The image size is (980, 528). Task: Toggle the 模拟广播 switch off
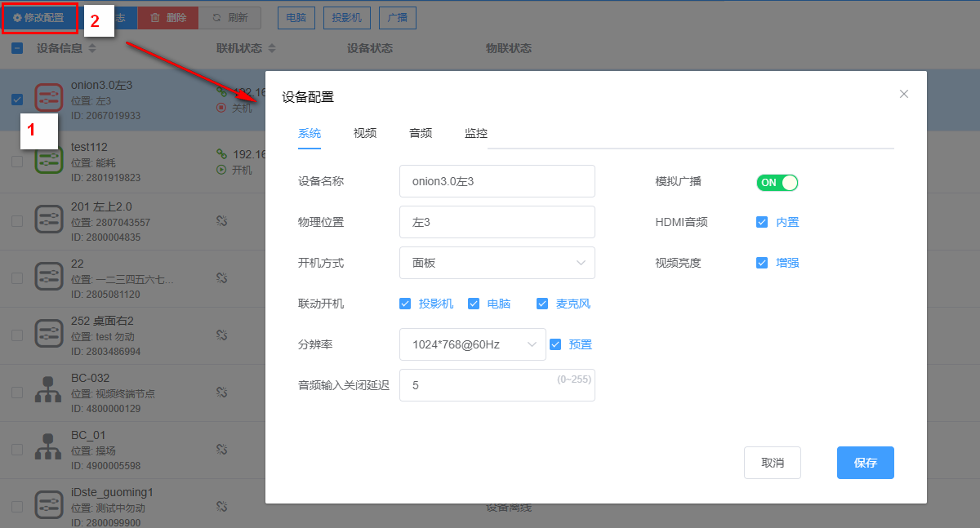(777, 183)
